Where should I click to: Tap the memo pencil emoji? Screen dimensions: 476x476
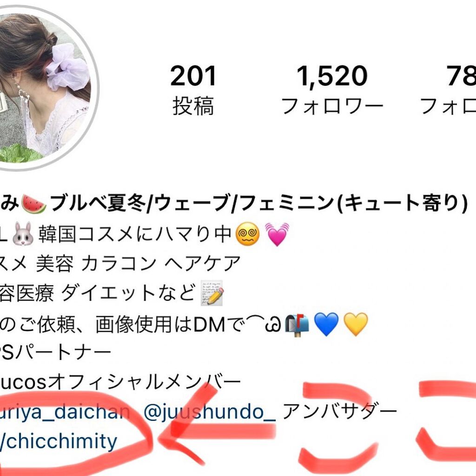coord(212,293)
